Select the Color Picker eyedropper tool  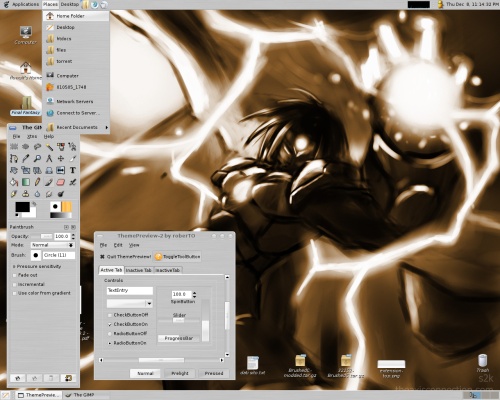click(x=26, y=158)
